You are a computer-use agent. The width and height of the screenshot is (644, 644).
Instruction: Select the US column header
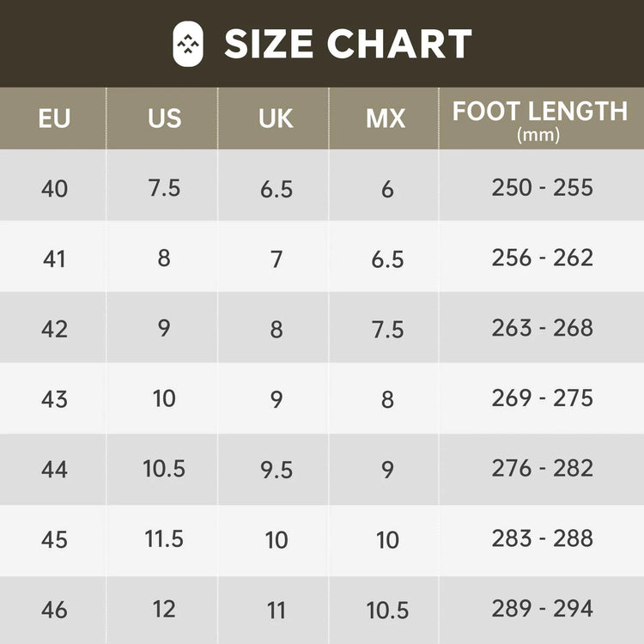164,118
